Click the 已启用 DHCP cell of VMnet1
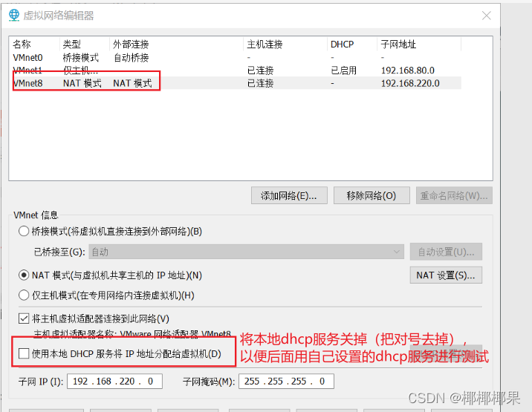 pyautogui.click(x=344, y=71)
